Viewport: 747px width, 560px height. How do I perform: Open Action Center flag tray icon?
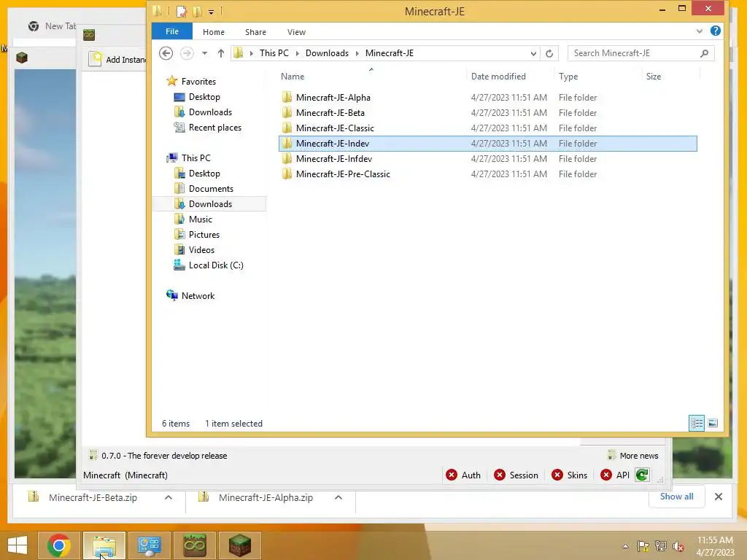tap(643, 546)
